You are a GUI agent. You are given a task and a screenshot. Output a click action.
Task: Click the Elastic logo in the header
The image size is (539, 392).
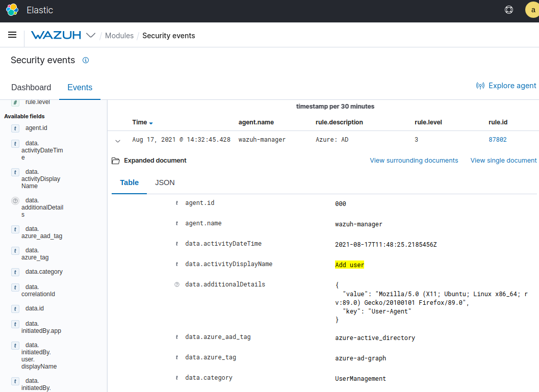(11, 10)
